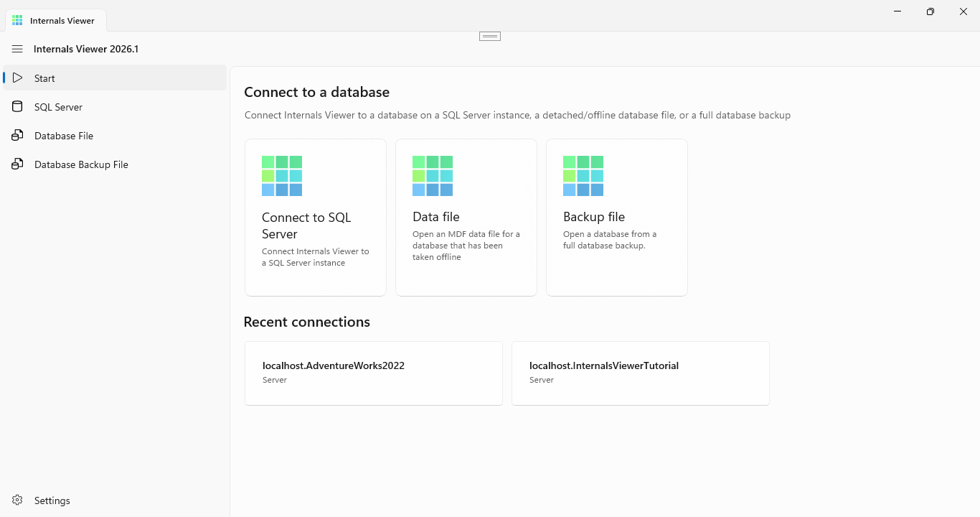Click the Connect to SQL Server title
The height and width of the screenshot is (517, 980).
click(x=306, y=225)
